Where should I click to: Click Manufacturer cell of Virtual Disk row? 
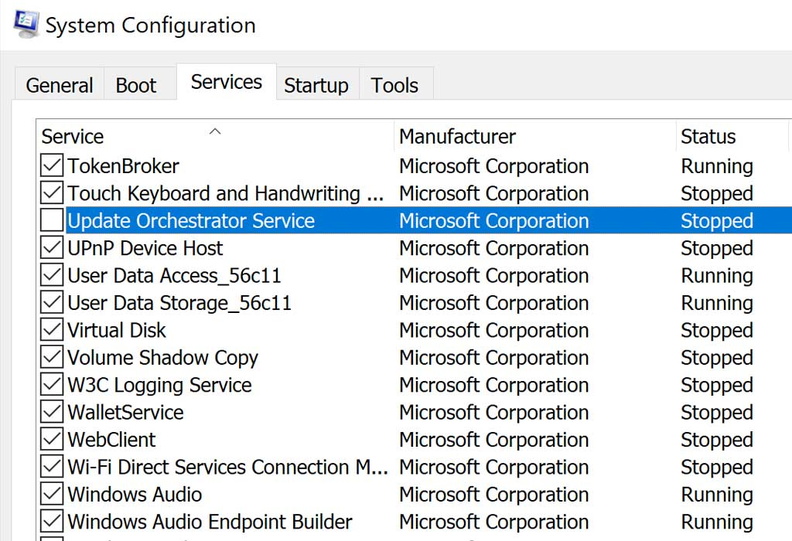click(x=494, y=330)
